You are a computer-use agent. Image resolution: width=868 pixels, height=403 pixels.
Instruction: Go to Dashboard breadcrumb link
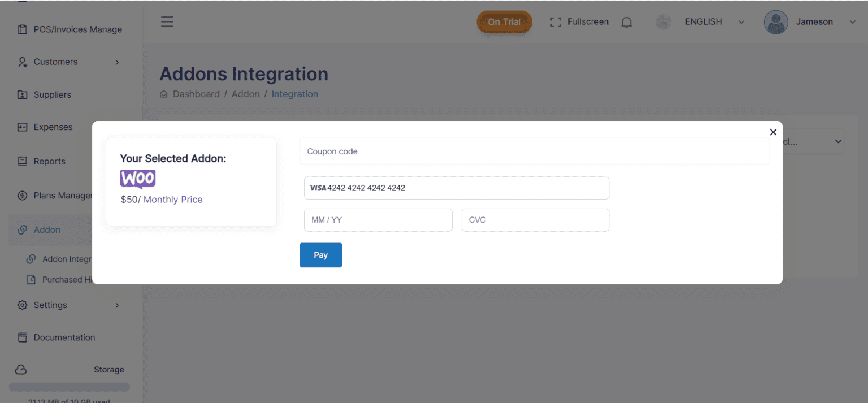click(x=196, y=94)
